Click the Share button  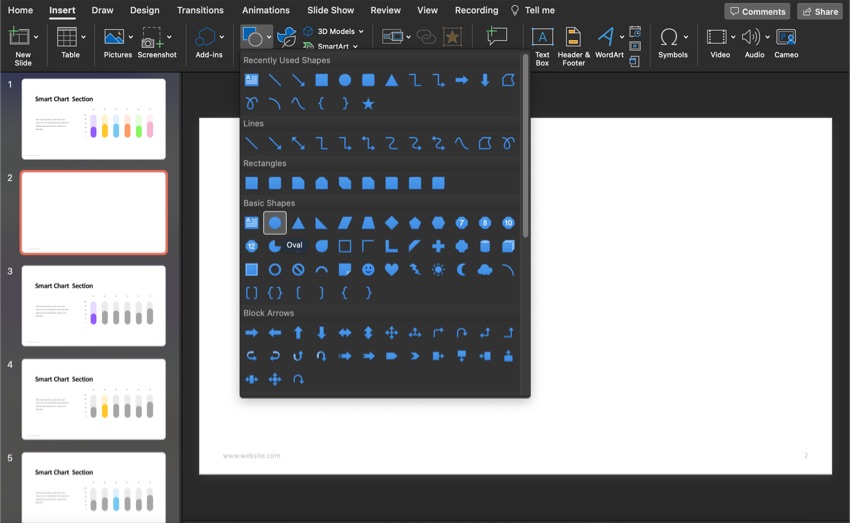click(819, 11)
